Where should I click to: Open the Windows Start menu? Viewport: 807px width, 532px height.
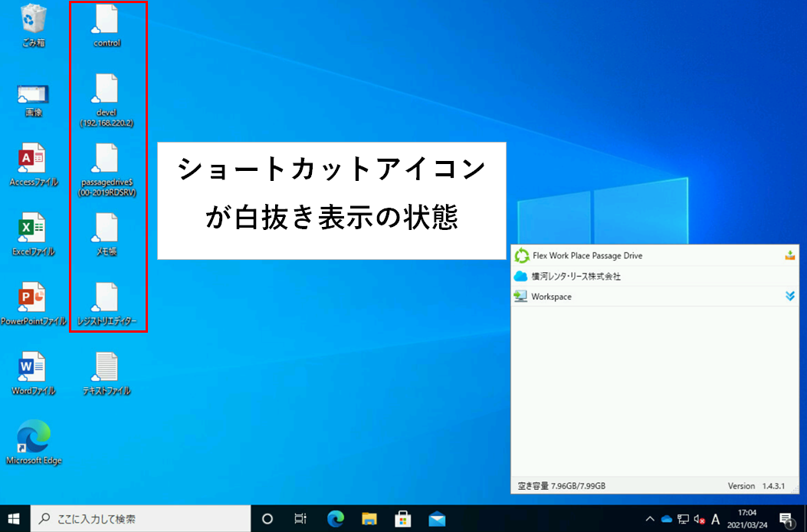click(x=15, y=519)
